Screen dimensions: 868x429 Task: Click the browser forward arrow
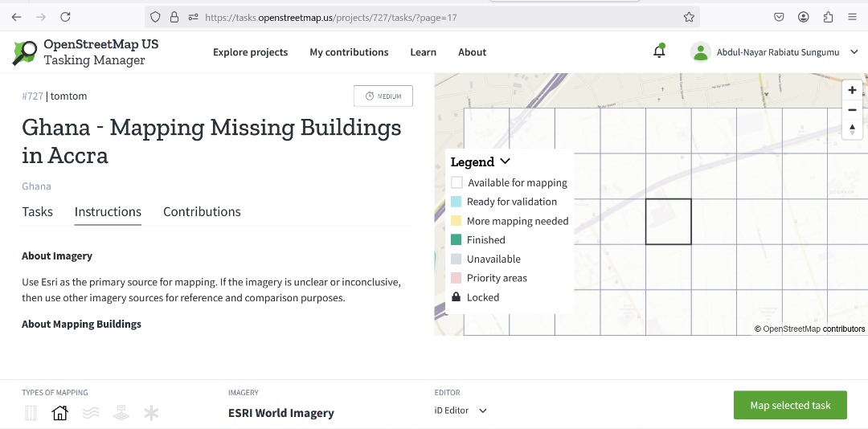coord(41,17)
